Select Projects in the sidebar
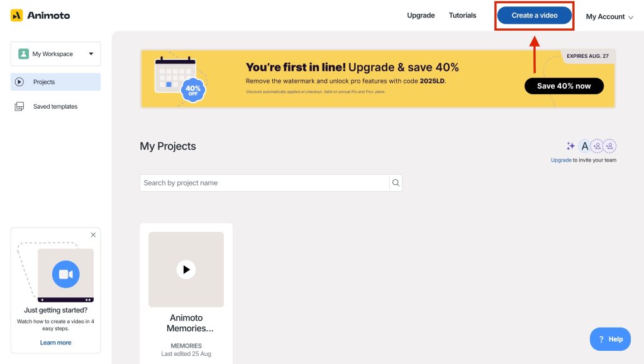 [x=55, y=82]
